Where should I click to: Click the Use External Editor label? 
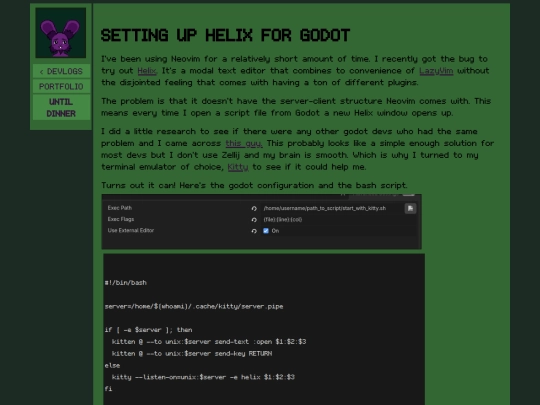tap(131, 230)
